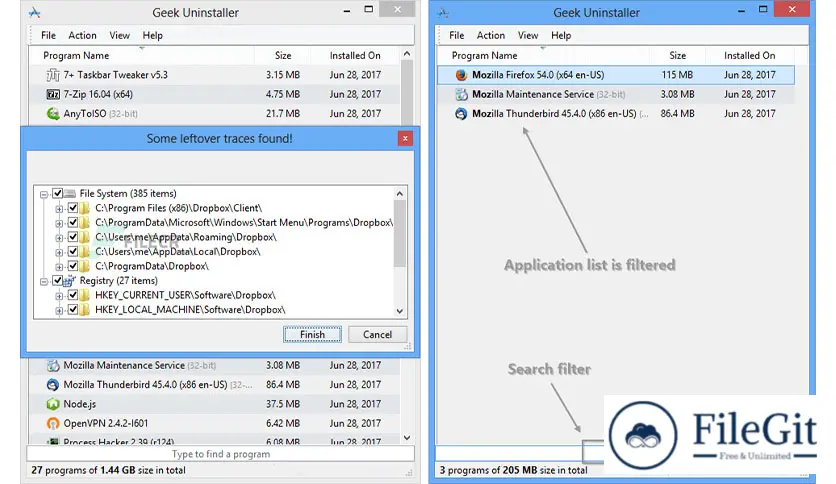The image size is (836, 484).
Task: Click folder icon for HKEY_CURRENT_USER\Software\Dropbox\
Action: [85, 295]
